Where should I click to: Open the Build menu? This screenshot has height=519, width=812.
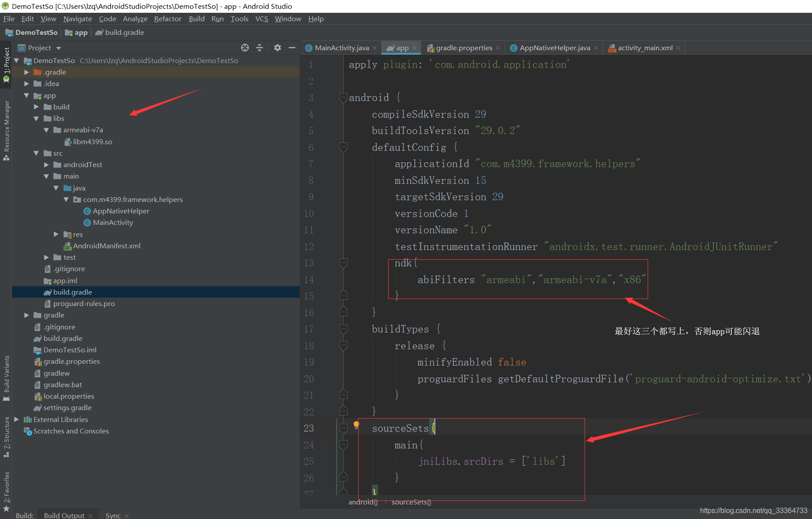tap(197, 19)
